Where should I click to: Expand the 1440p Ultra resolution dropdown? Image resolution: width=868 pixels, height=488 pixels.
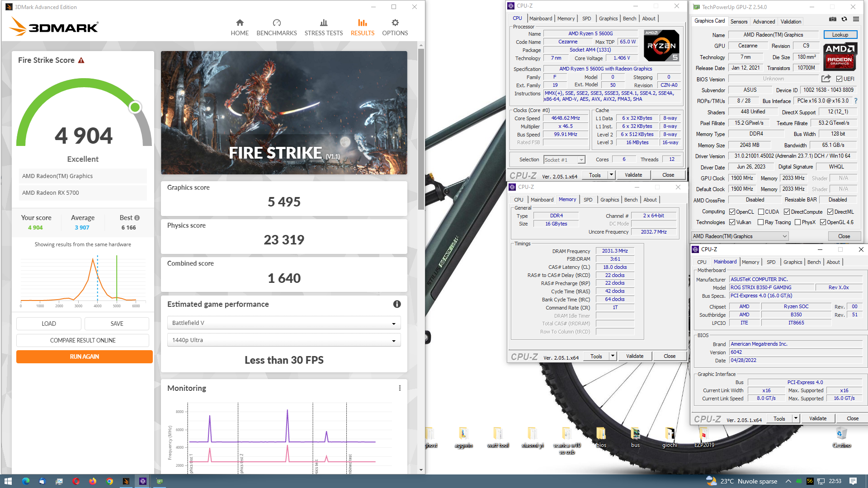tap(284, 340)
